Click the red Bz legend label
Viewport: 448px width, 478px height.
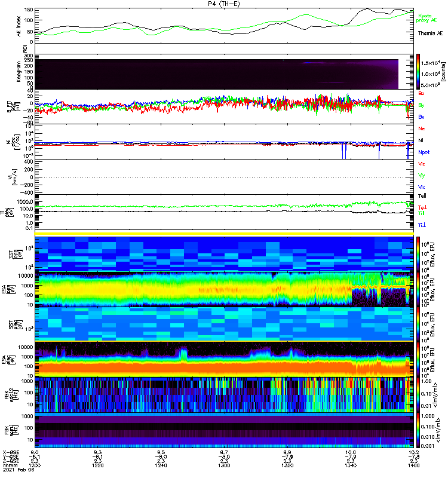[421, 94]
